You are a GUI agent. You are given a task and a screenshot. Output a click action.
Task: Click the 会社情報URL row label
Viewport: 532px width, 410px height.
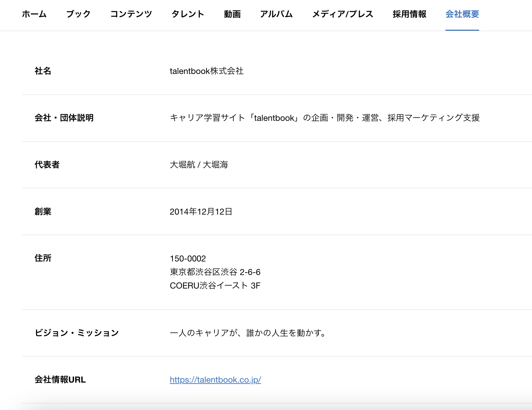pos(60,380)
